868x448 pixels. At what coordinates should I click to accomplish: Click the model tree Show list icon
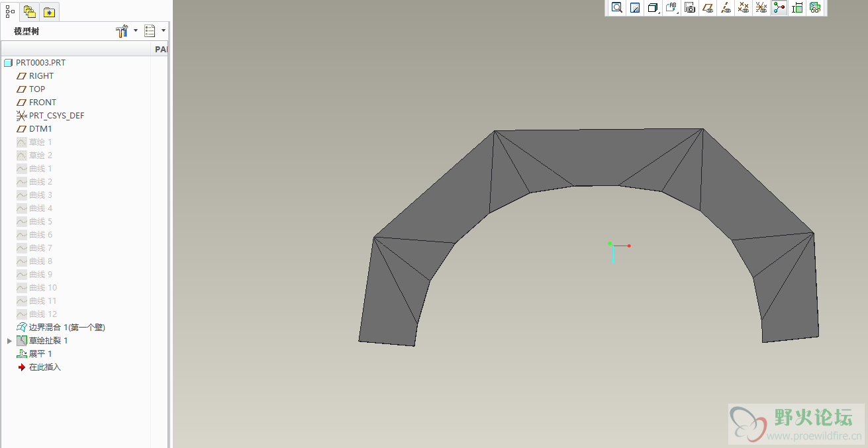point(150,30)
